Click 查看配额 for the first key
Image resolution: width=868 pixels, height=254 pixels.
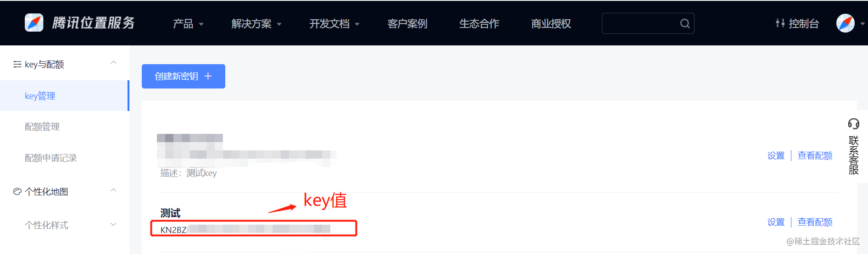pyautogui.click(x=815, y=155)
